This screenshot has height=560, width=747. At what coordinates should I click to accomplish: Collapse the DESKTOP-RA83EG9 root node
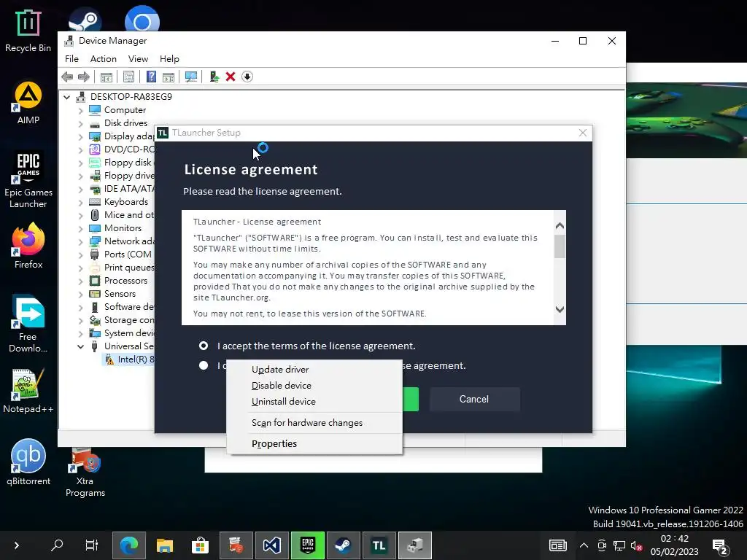point(66,97)
